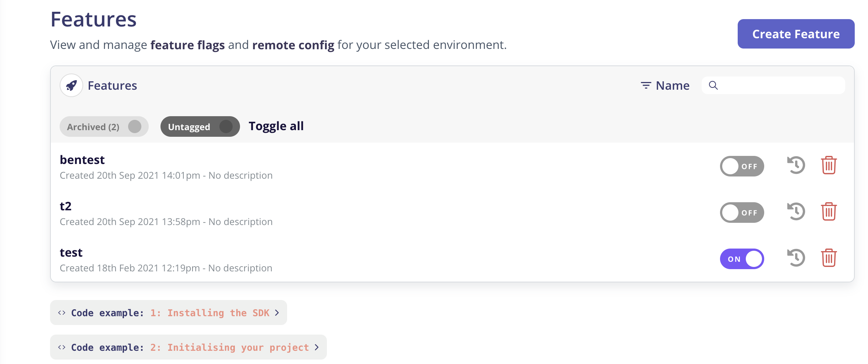Open the t2 feature details
Viewport: 868px width, 364px height.
[66, 206]
